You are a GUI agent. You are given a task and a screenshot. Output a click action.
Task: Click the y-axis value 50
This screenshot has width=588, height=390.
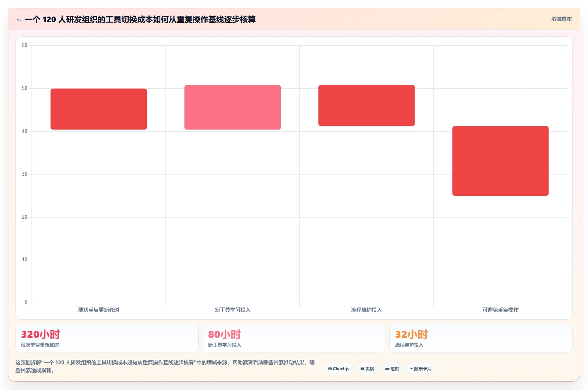point(24,88)
